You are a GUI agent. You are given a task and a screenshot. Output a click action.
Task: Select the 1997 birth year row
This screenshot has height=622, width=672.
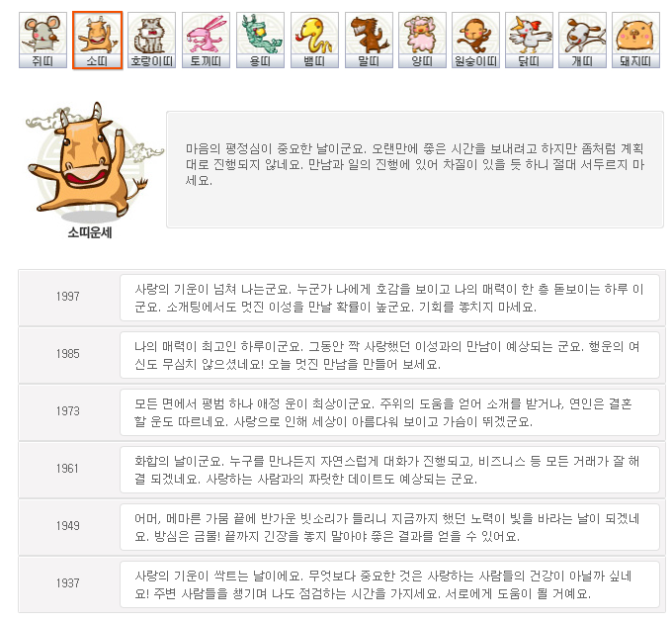pos(342,298)
